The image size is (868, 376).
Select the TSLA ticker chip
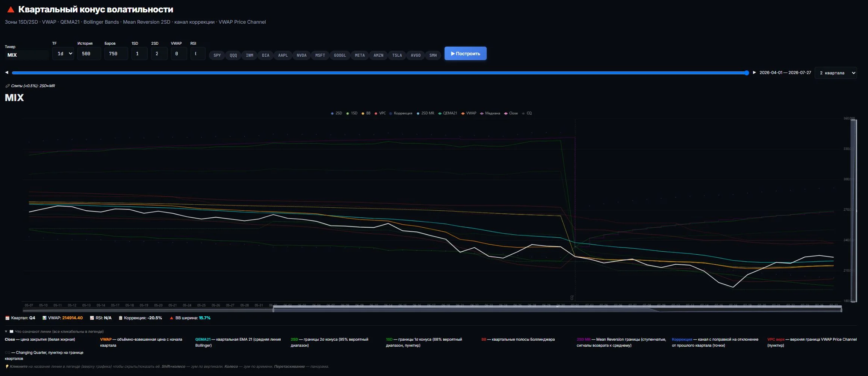point(397,55)
